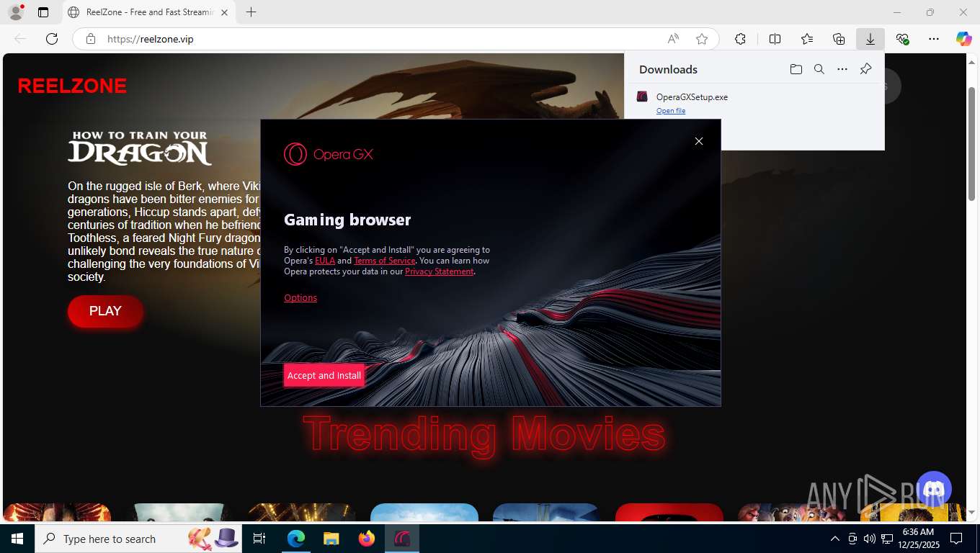View site information lock icon

(91, 39)
